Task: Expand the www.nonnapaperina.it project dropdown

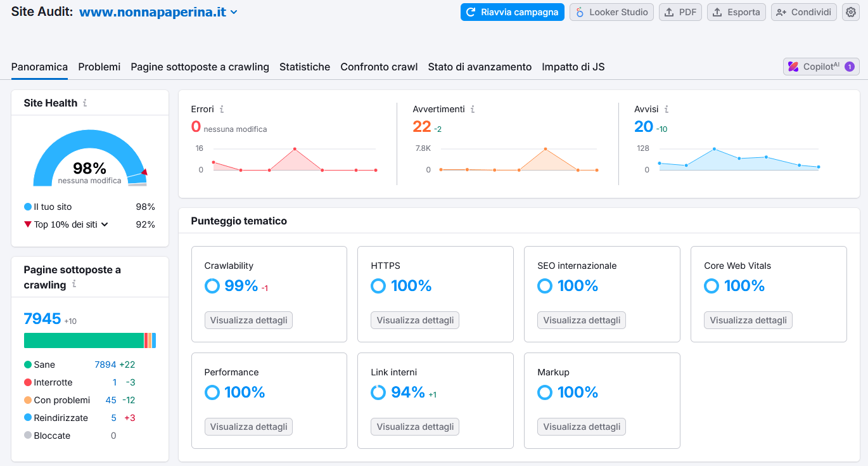Action: tap(234, 12)
